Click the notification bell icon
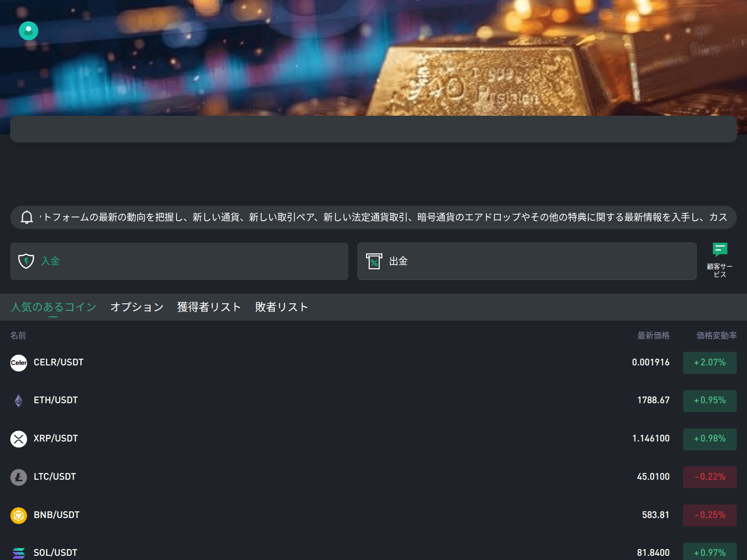 [27, 217]
